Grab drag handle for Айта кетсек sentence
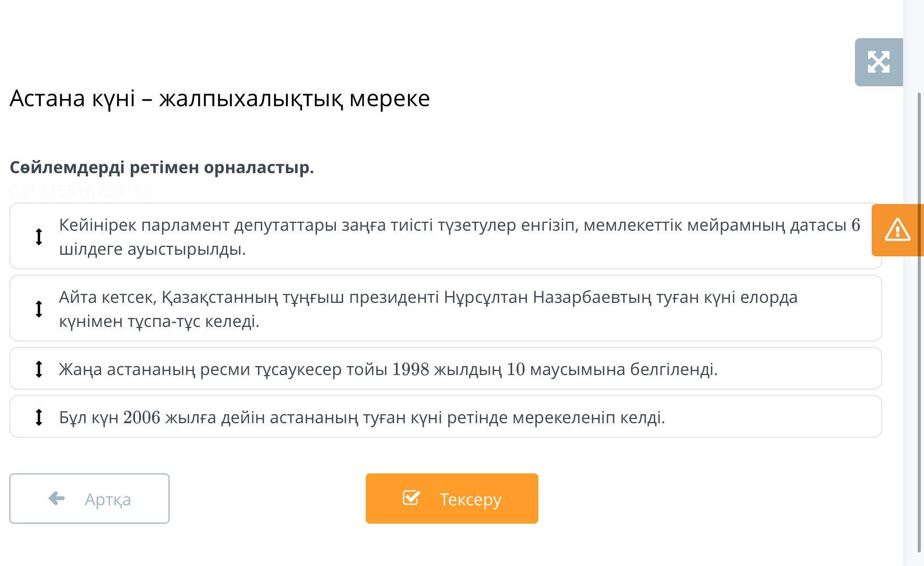Screen dimensions: 924x566 tap(39, 309)
